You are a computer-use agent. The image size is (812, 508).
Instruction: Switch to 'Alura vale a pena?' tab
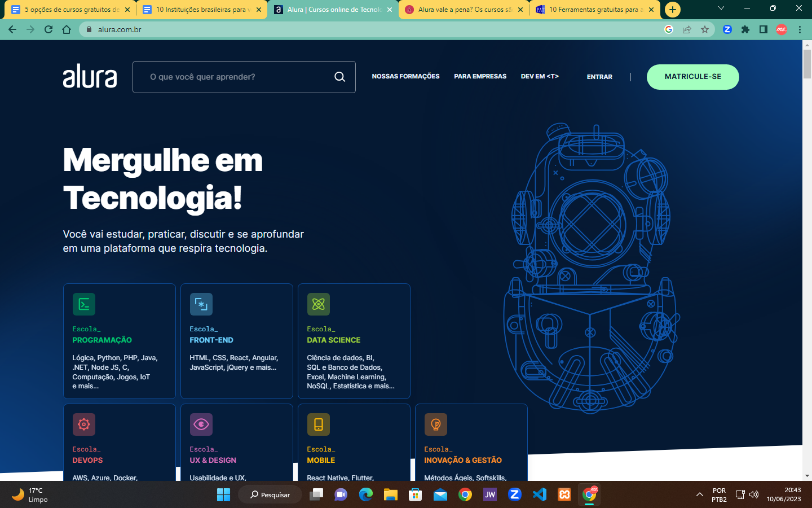click(465, 10)
